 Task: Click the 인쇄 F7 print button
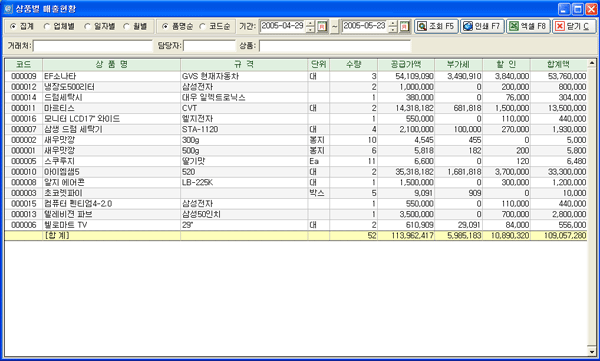(x=482, y=26)
